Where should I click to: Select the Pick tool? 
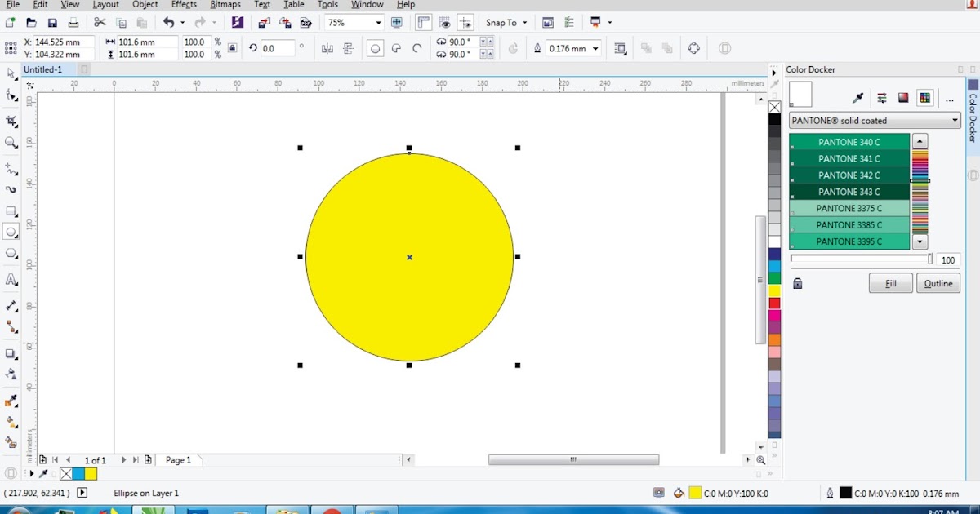(11, 73)
